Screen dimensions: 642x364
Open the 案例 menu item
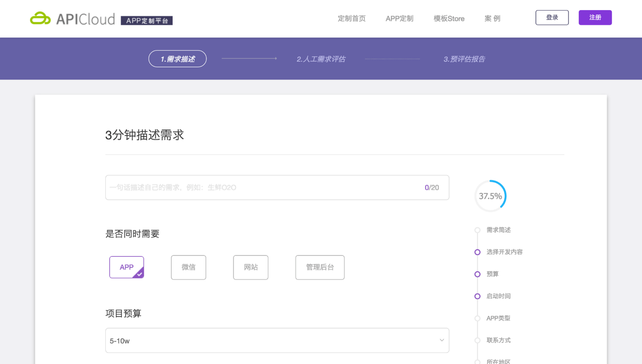492,18
